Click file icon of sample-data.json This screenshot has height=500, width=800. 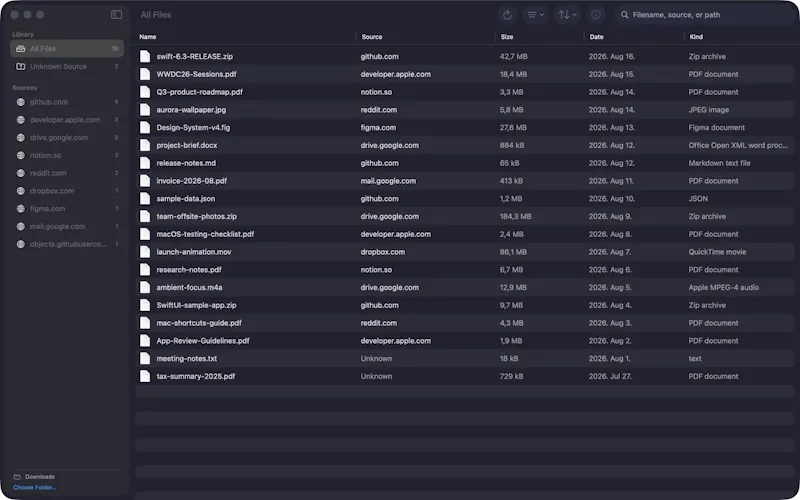145,198
